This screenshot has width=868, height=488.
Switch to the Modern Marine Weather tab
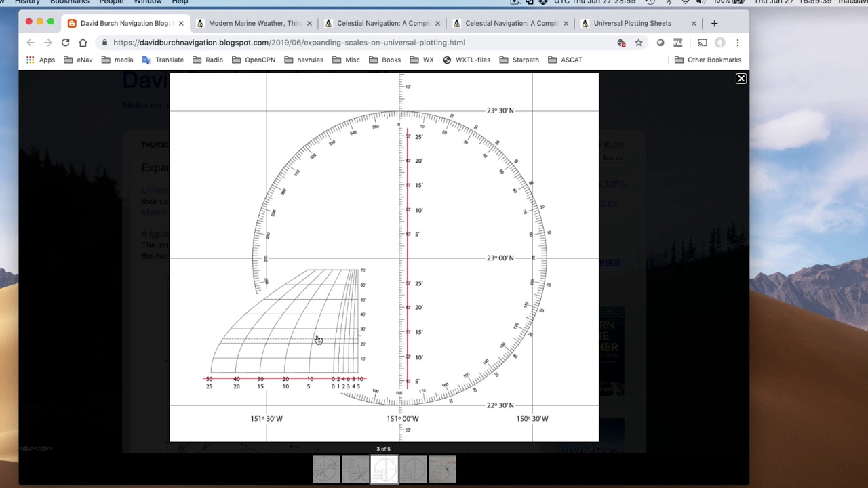point(254,23)
